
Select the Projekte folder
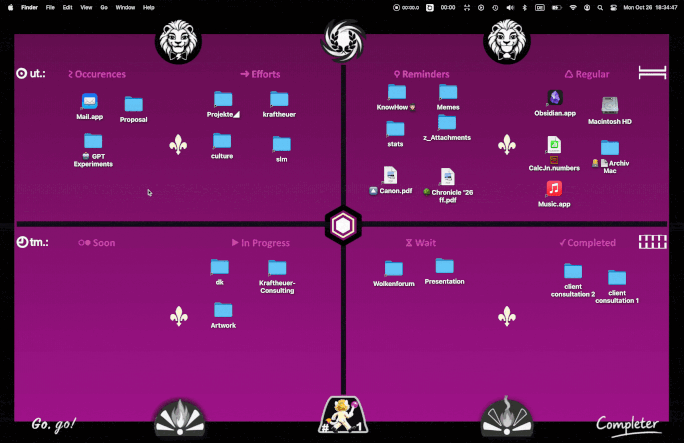point(223,99)
